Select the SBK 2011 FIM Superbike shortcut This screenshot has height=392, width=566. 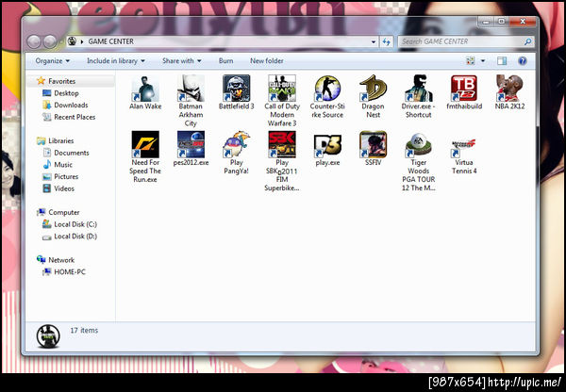(282, 161)
